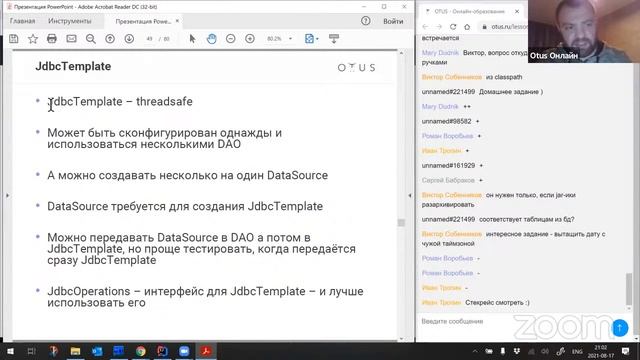Zoom in with the plus circle

pyautogui.click(x=250, y=39)
